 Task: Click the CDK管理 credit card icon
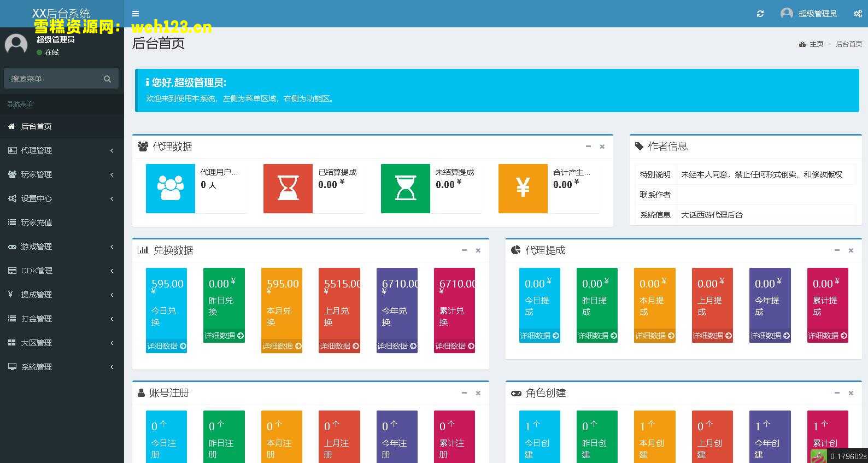(x=12, y=271)
